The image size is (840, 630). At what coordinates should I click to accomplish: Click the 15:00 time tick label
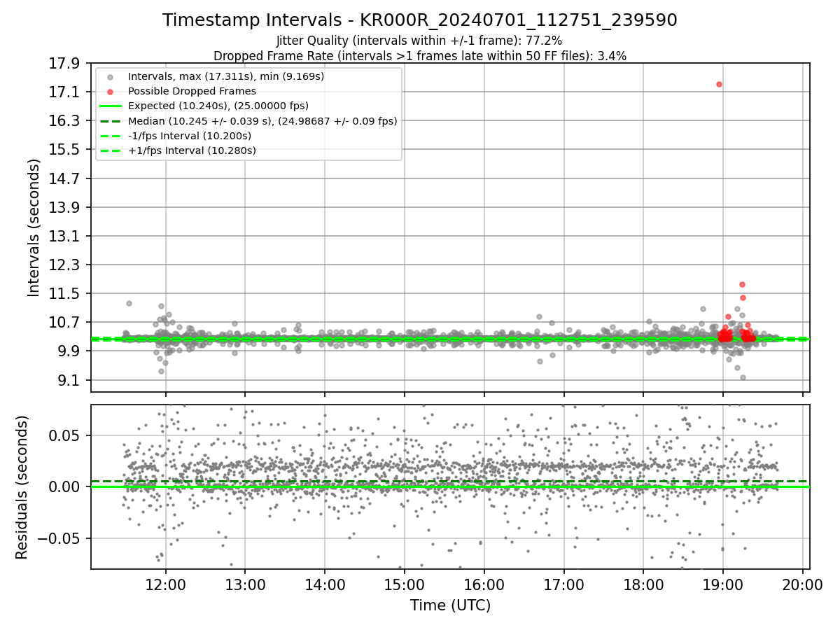(405, 584)
